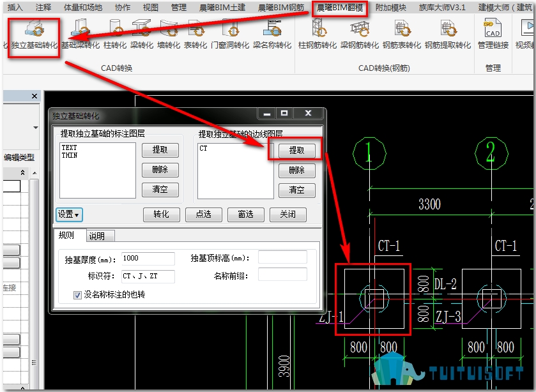The width and height of the screenshot is (536, 392).
Task: Open the 协作 ribbon tab
Action: point(123,8)
